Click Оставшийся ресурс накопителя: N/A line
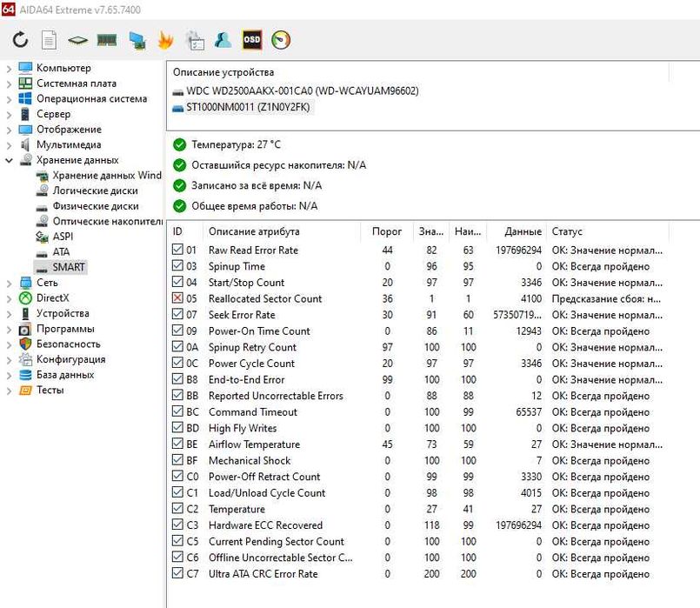 point(270,165)
